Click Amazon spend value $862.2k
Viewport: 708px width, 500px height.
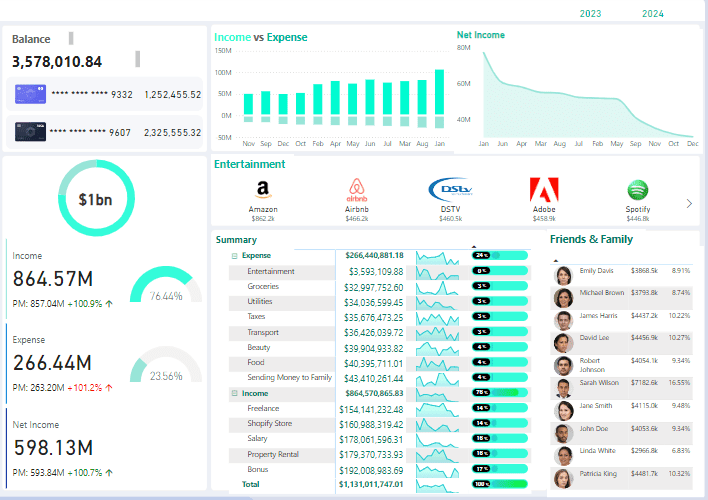(263, 219)
